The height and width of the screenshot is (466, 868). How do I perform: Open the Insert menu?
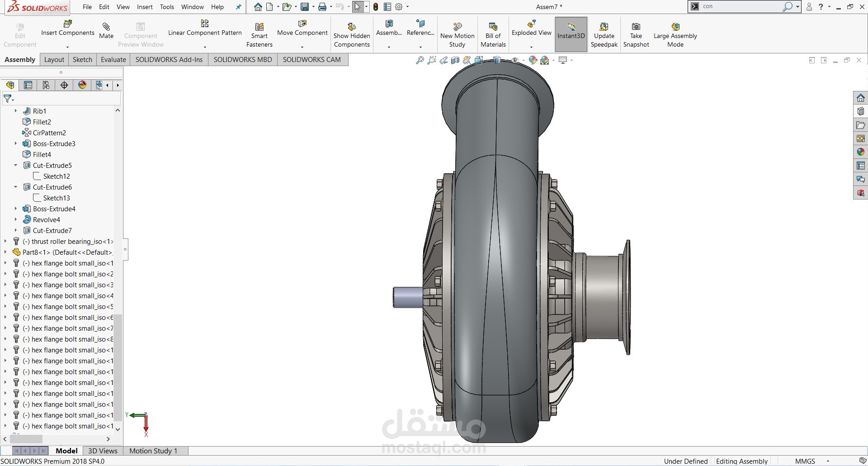click(x=145, y=7)
